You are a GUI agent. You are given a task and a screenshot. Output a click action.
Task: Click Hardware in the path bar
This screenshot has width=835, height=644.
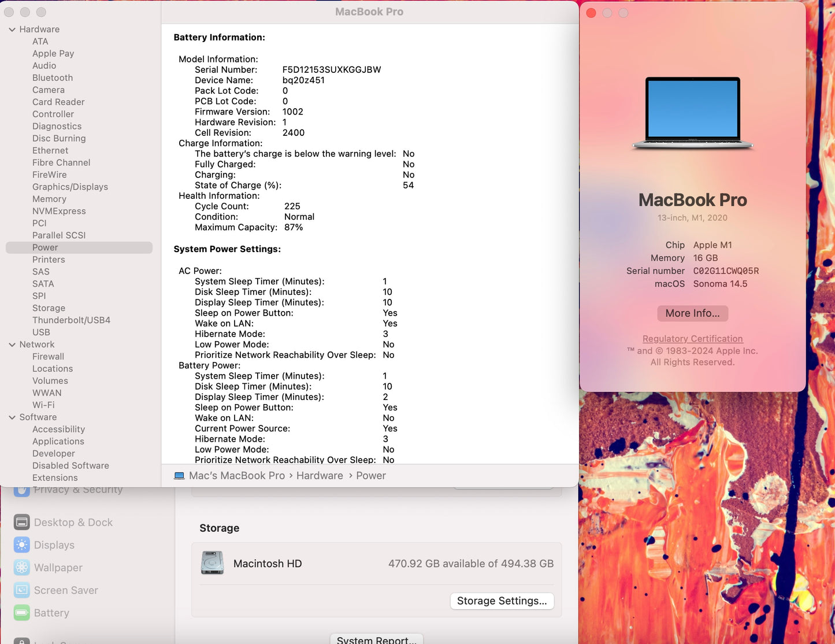coord(320,476)
